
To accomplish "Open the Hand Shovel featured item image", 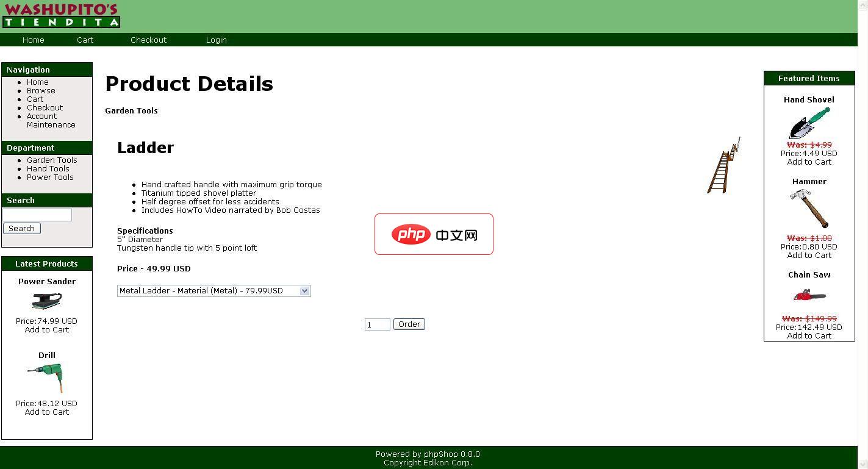I will [809, 123].
